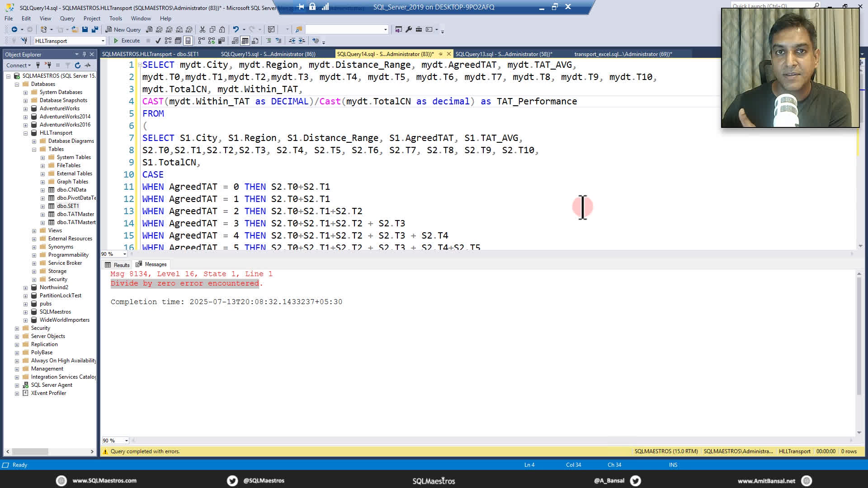The image size is (868, 488).
Task: Click the Save floppy disk icon
Action: [85, 29]
